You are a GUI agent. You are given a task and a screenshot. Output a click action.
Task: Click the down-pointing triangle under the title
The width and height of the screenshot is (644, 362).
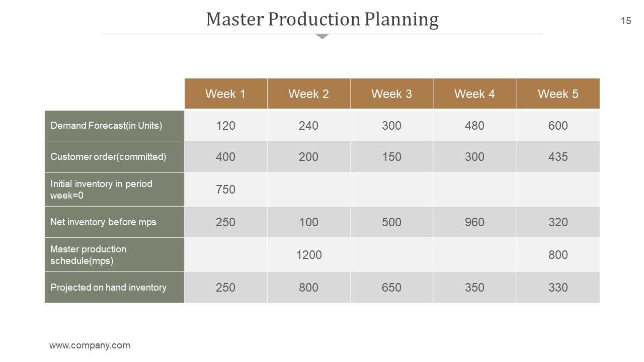click(x=323, y=36)
